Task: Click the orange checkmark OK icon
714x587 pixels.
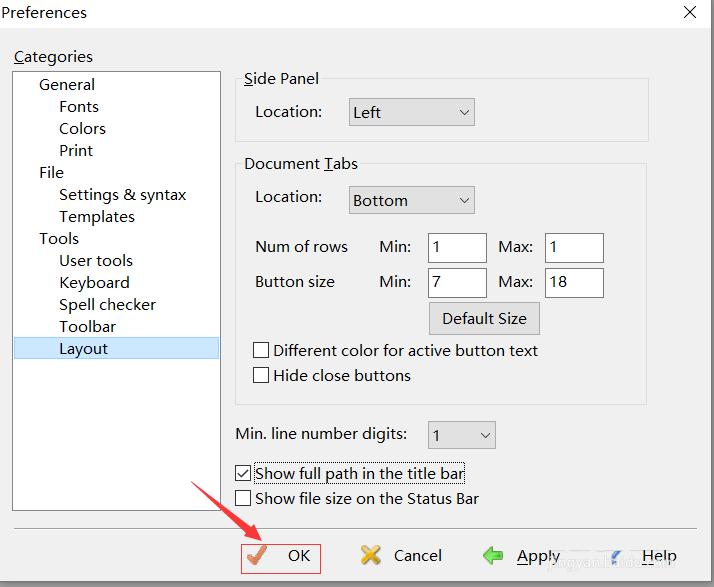Action: [258, 556]
